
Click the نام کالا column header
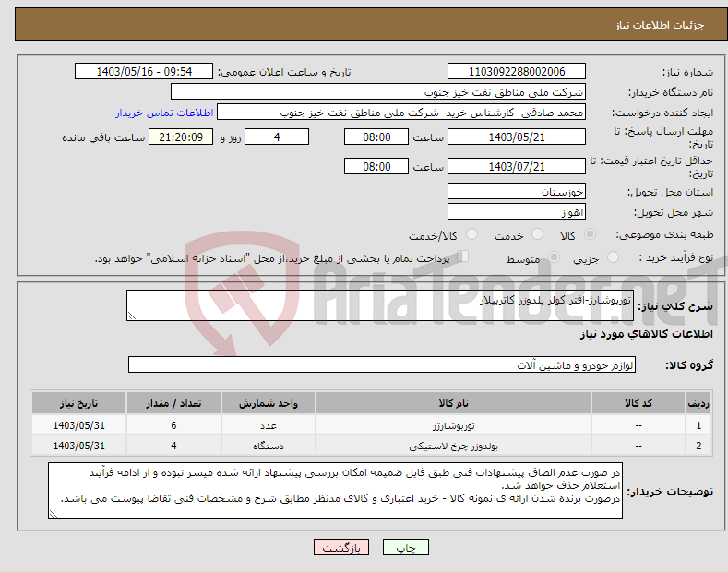(453, 403)
